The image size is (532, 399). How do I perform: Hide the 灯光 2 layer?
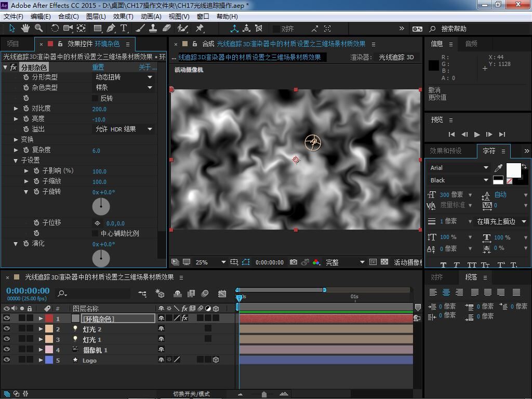coord(7,329)
